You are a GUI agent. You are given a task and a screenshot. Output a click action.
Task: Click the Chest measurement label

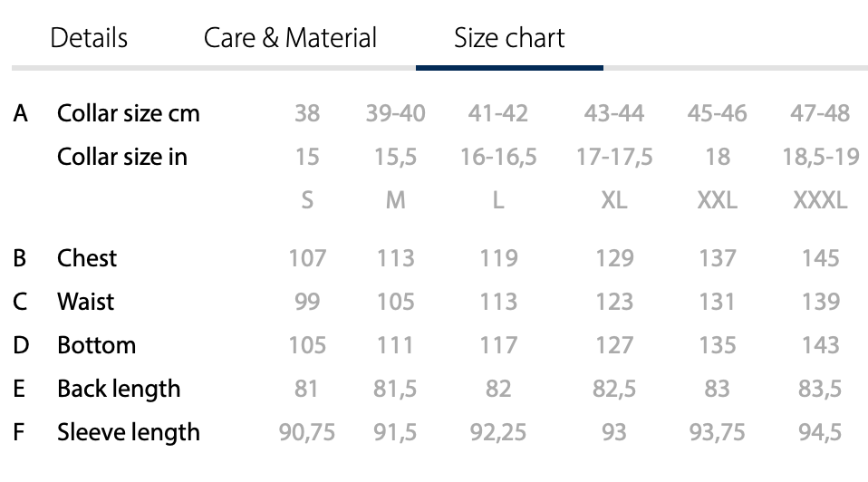point(87,258)
